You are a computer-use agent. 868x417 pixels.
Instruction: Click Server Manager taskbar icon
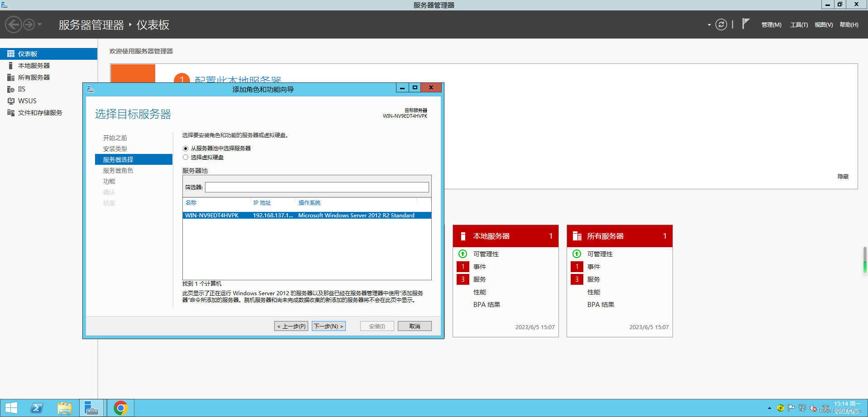92,408
